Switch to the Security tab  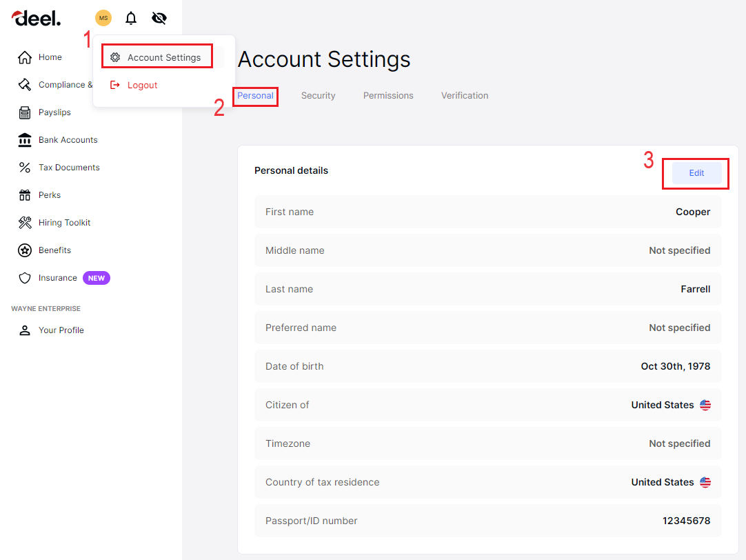point(318,95)
